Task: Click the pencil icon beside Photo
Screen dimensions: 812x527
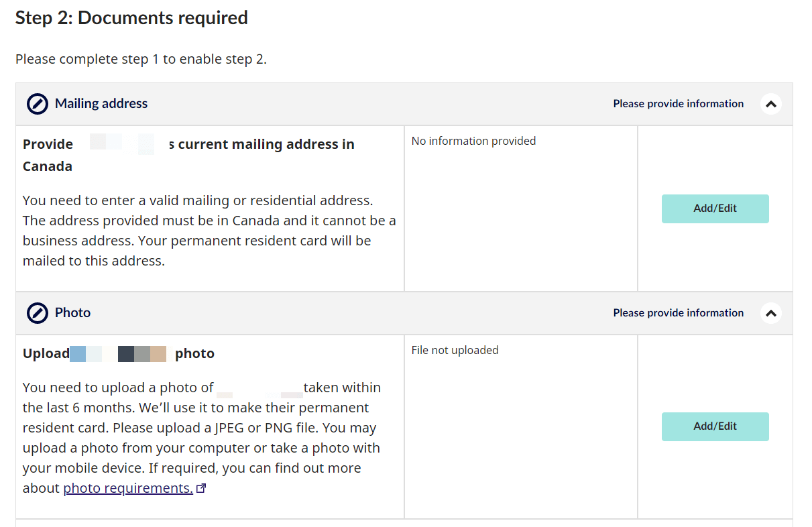Action: pos(38,313)
